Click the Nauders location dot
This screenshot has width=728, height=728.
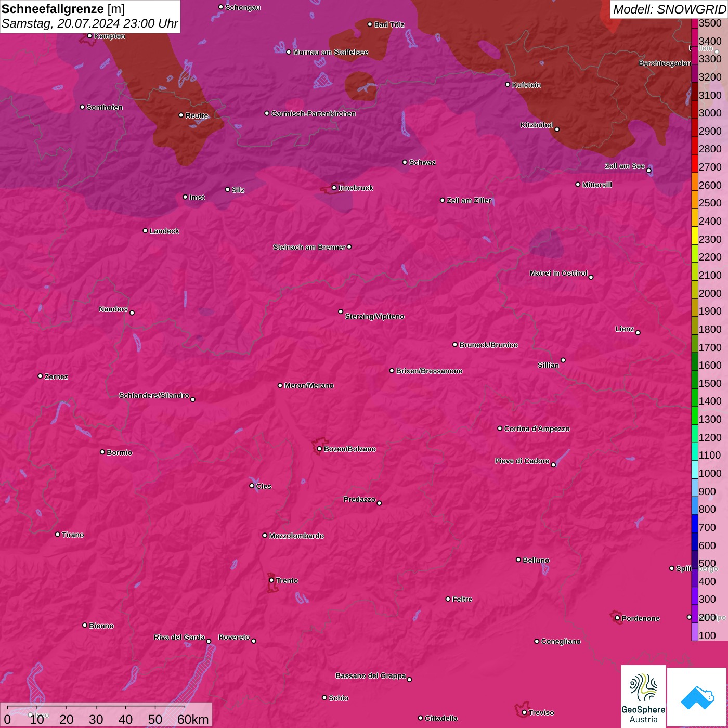[x=132, y=313]
